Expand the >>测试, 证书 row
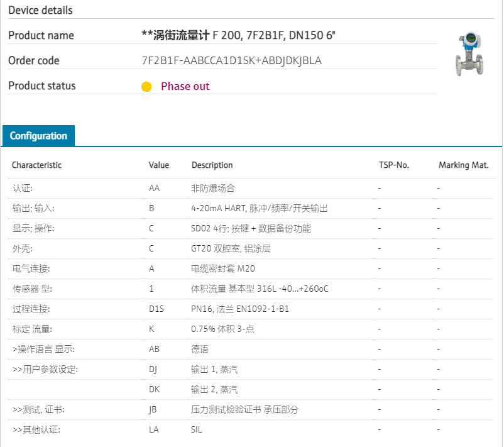504x447 pixels. coord(38,409)
